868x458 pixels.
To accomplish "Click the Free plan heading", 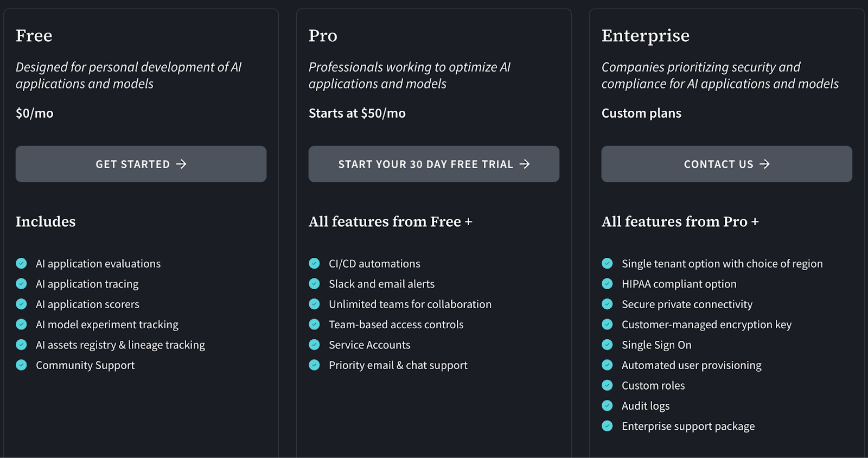I will (34, 36).
